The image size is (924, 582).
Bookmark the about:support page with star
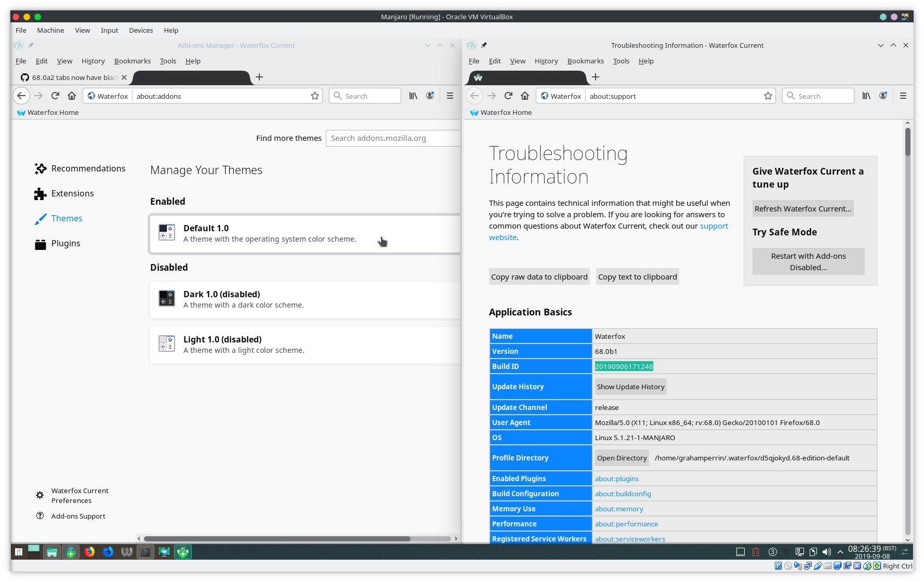coord(768,96)
